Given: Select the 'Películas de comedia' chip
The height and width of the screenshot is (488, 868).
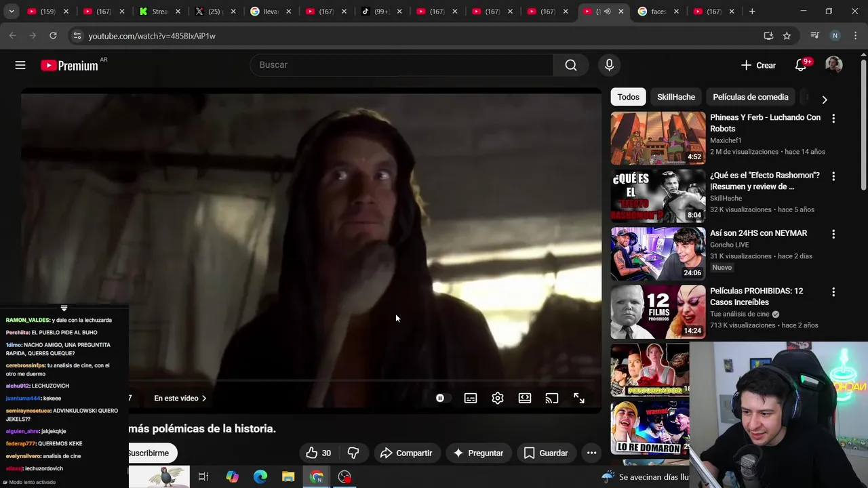Looking at the screenshot, I should tap(751, 97).
